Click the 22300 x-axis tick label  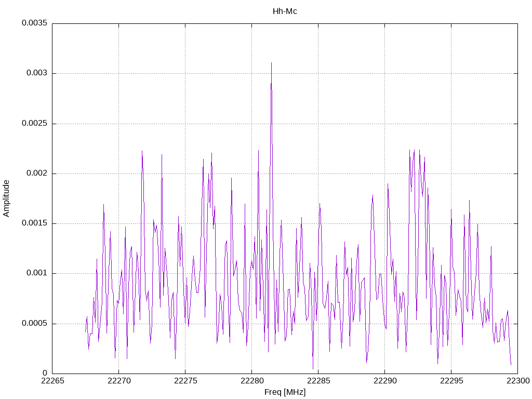coord(517,382)
